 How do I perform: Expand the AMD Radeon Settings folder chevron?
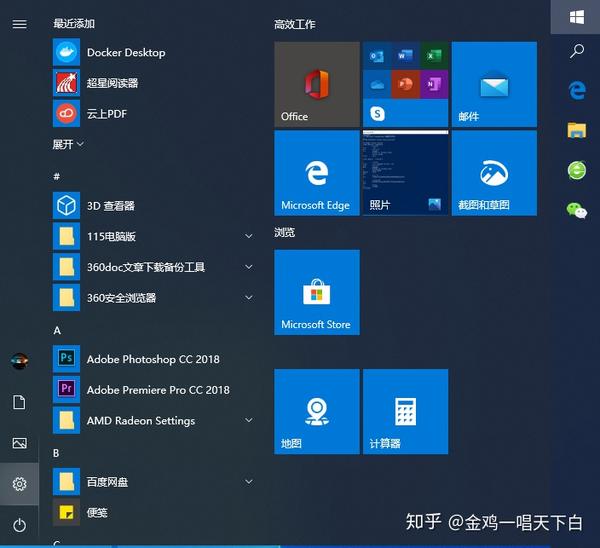tap(249, 420)
